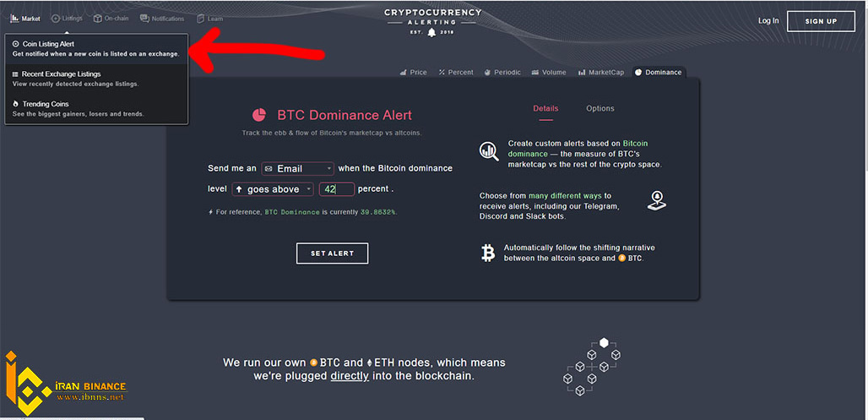Click the blockchain cubes illustration
Image resolution: width=868 pixels, height=420 pixels.
click(x=592, y=367)
